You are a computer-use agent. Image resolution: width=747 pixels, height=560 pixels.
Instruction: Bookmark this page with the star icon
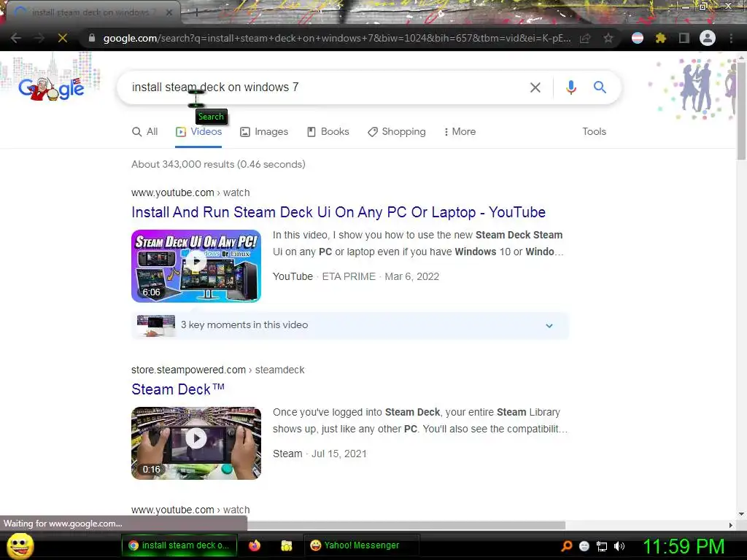point(608,38)
